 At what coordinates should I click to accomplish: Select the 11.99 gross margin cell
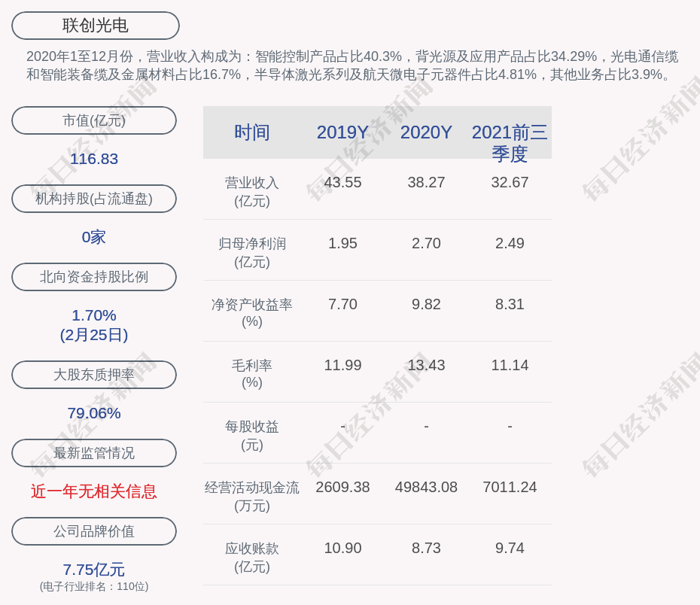click(x=343, y=365)
